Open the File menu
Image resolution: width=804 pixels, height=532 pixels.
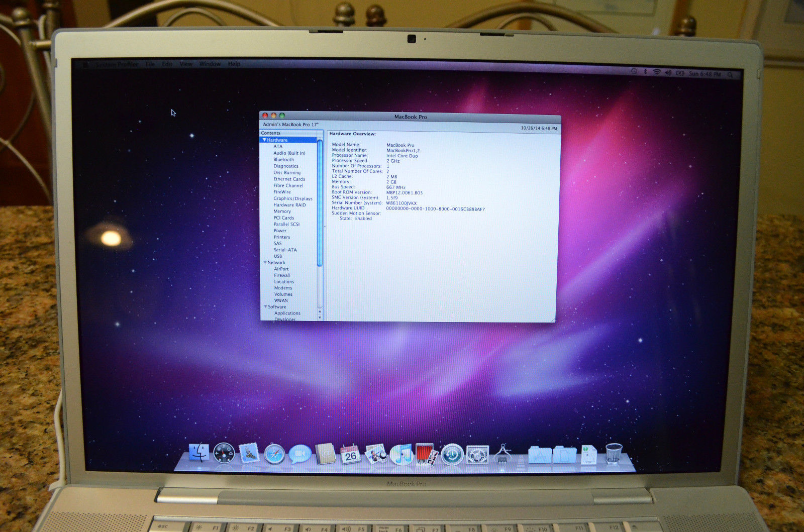coord(150,64)
